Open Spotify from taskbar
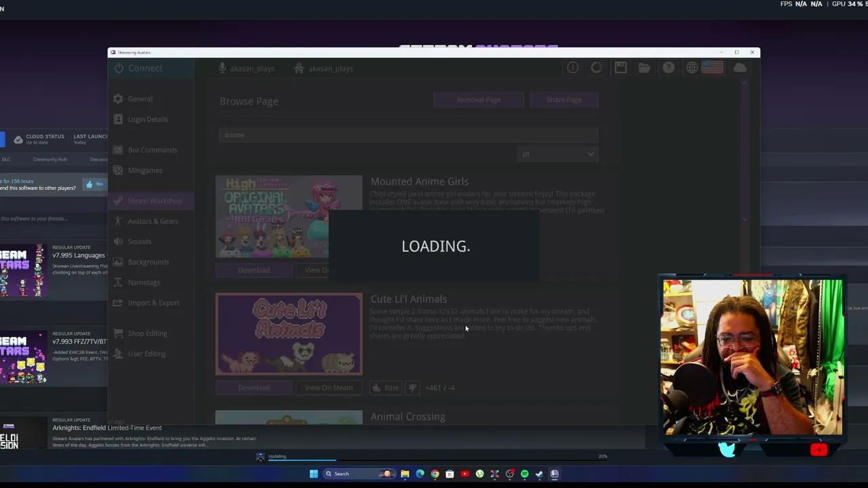The height and width of the screenshot is (488, 868). (x=524, y=474)
